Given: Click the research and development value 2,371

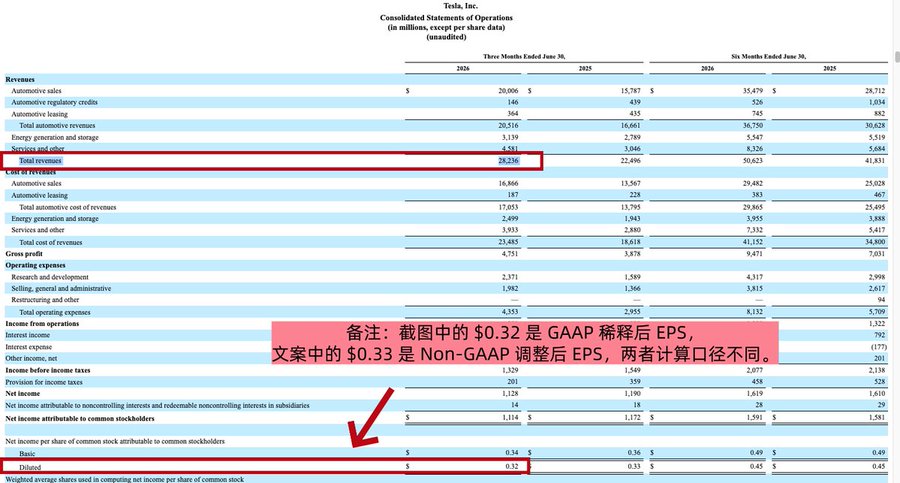Looking at the screenshot, I should (x=510, y=277).
